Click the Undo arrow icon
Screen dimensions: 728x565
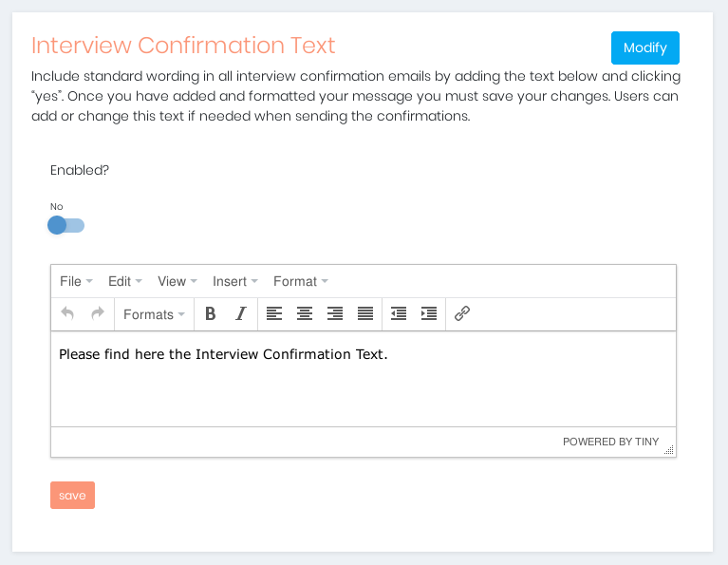[67, 314]
